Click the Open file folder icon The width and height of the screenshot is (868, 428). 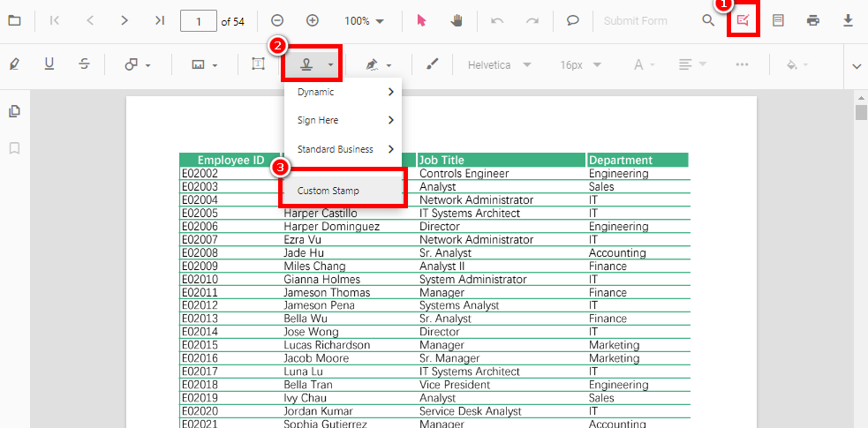(x=14, y=20)
